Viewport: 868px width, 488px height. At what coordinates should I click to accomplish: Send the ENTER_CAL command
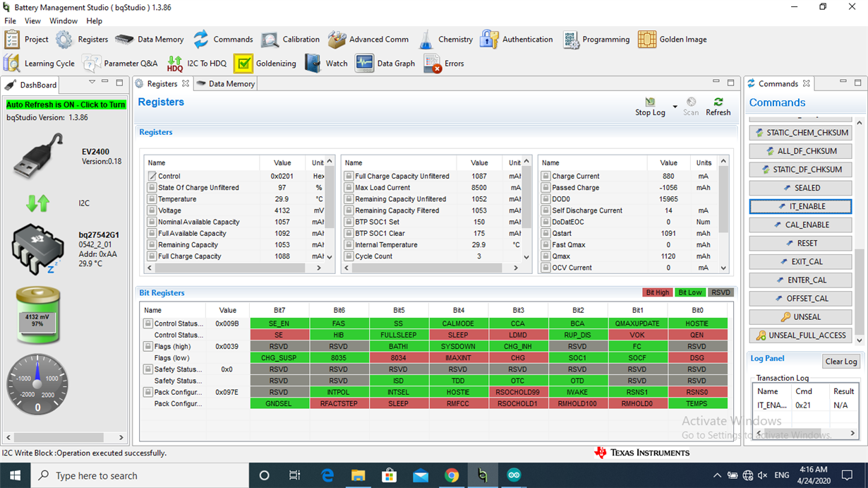[801, 280]
